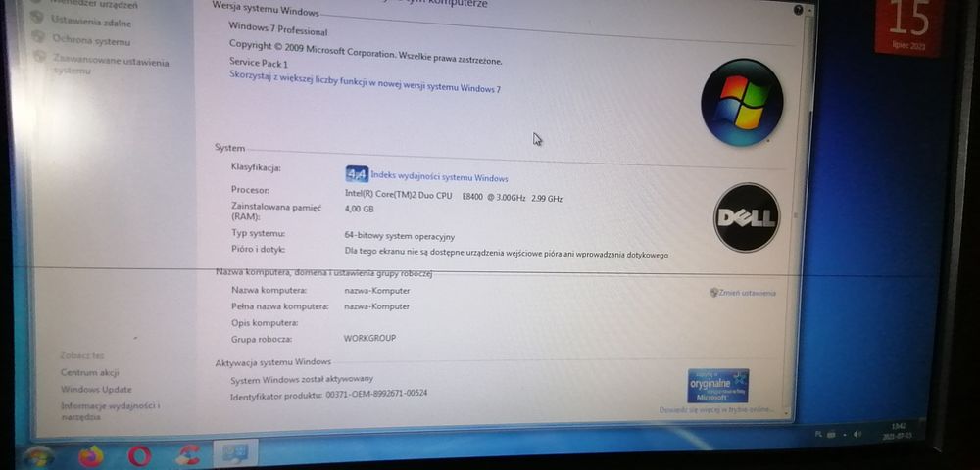Select the System window taskbar button

pos(235,453)
